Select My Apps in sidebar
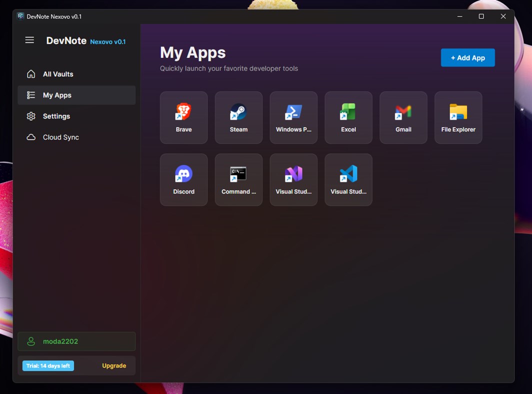This screenshot has width=532, height=394. [x=76, y=95]
